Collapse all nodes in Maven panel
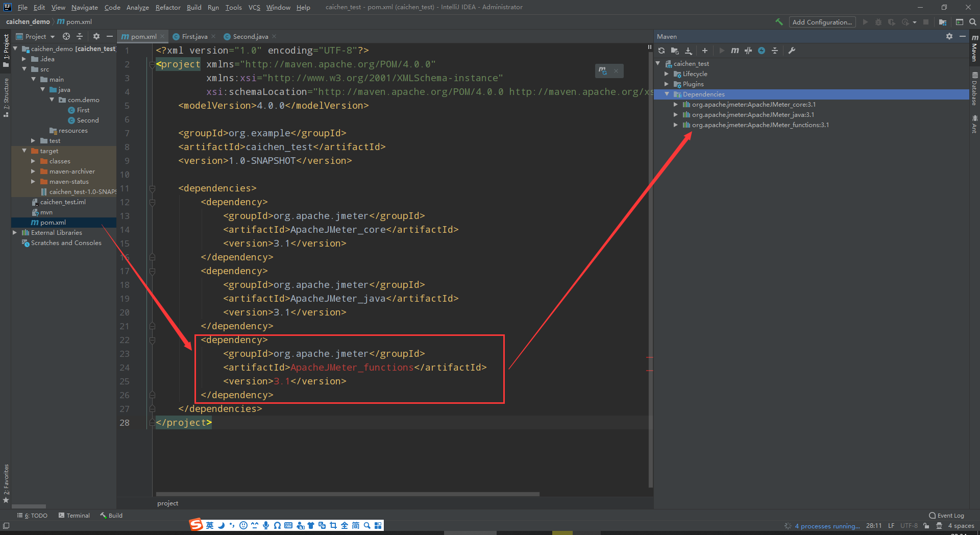This screenshot has width=980, height=535. (x=775, y=51)
